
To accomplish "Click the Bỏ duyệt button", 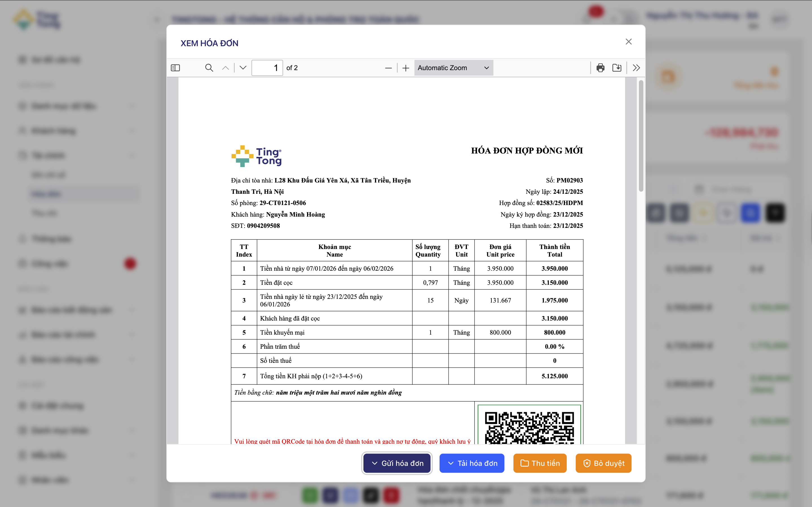I will tap(603, 463).
